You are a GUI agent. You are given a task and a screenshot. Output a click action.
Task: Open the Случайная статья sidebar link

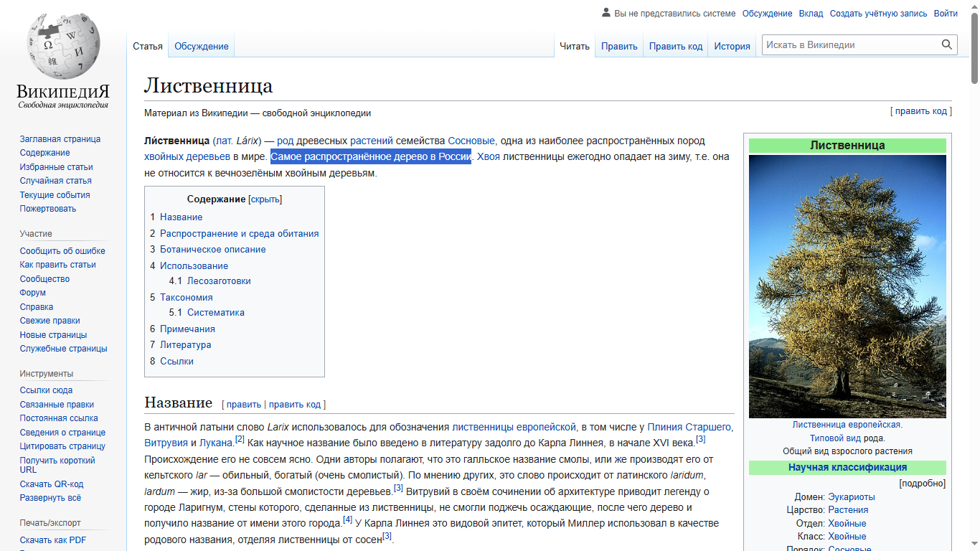coord(55,181)
